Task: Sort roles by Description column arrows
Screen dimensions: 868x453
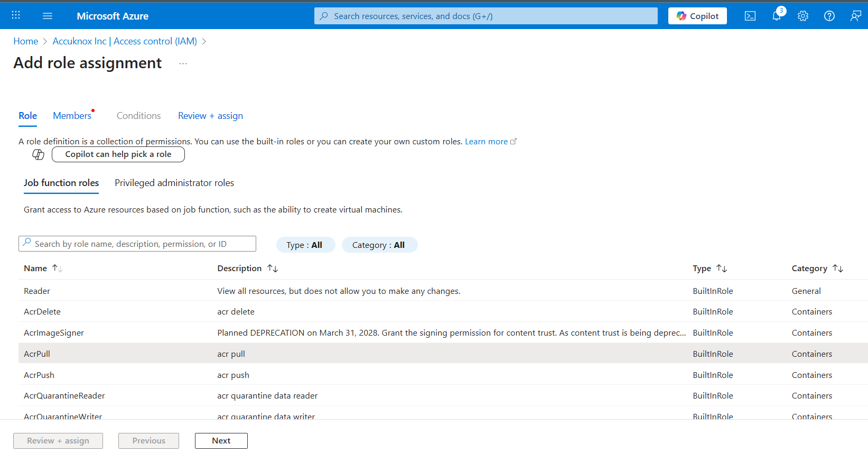Action: (x=273, y=269)
